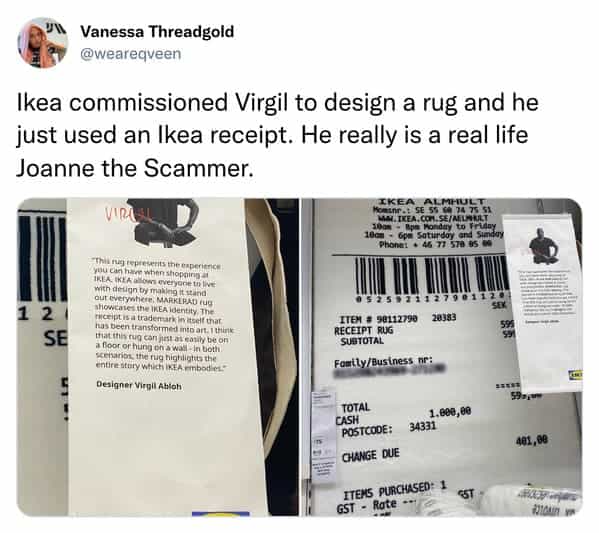This screenshot has width=599, height=533.
Task: Click the tweet text about Ikea and Virgil
Action: 277,135
